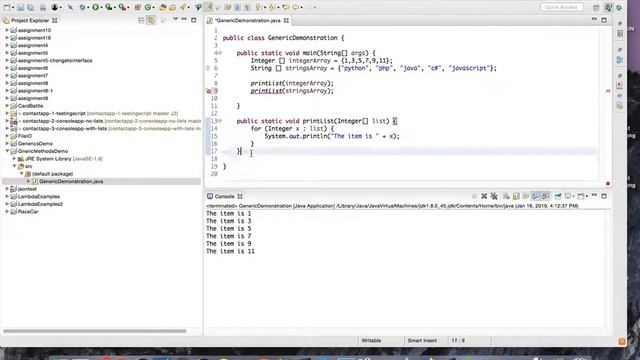Select the Console tab

pos(224,196)
